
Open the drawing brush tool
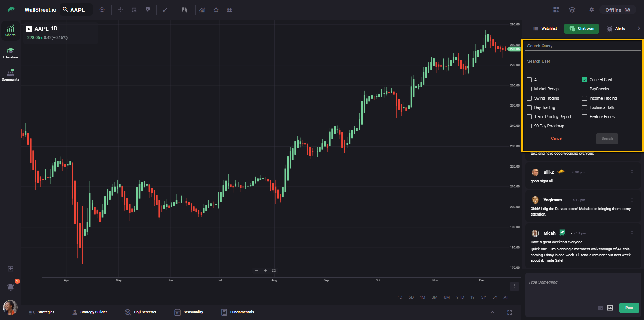point(165,10)
